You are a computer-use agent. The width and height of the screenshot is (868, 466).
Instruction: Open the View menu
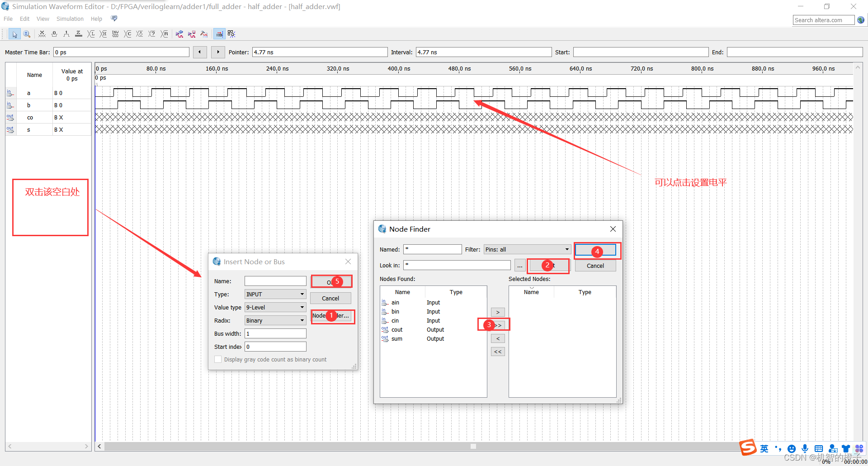point(43,19)
